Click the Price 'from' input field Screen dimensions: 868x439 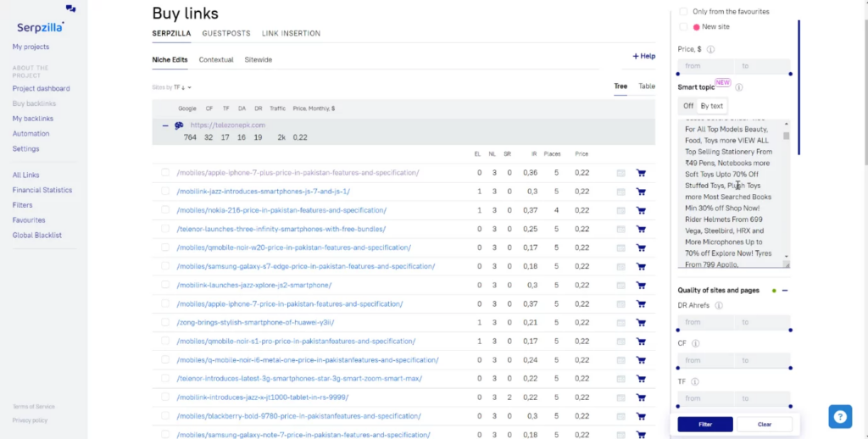coord(704,66)
